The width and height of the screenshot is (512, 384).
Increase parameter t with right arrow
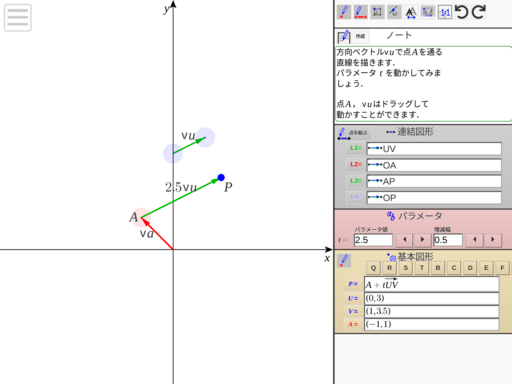coord(422,240)
